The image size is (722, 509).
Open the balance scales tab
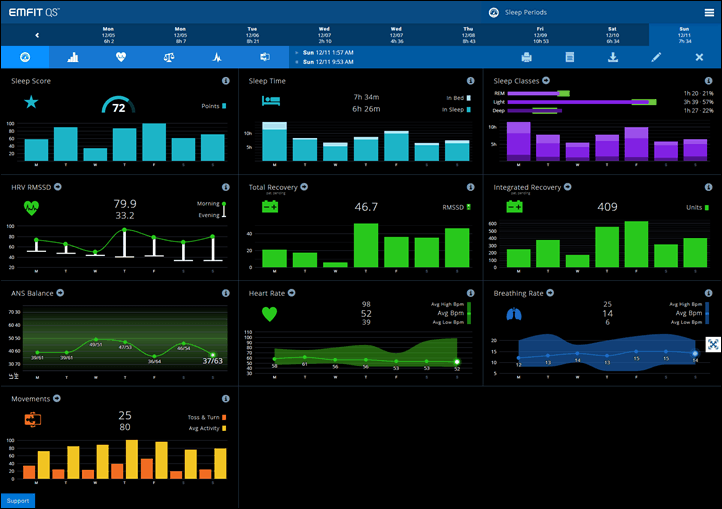pos(169,57)
